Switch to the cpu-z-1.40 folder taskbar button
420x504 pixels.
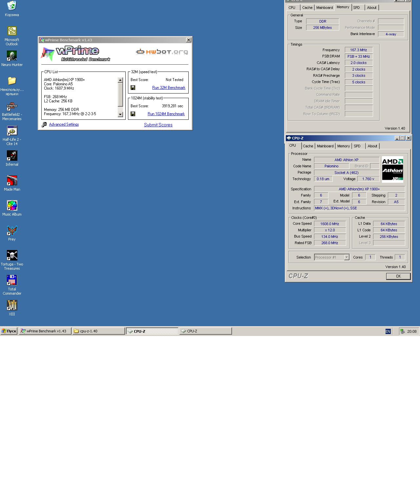tap(98, 331)
